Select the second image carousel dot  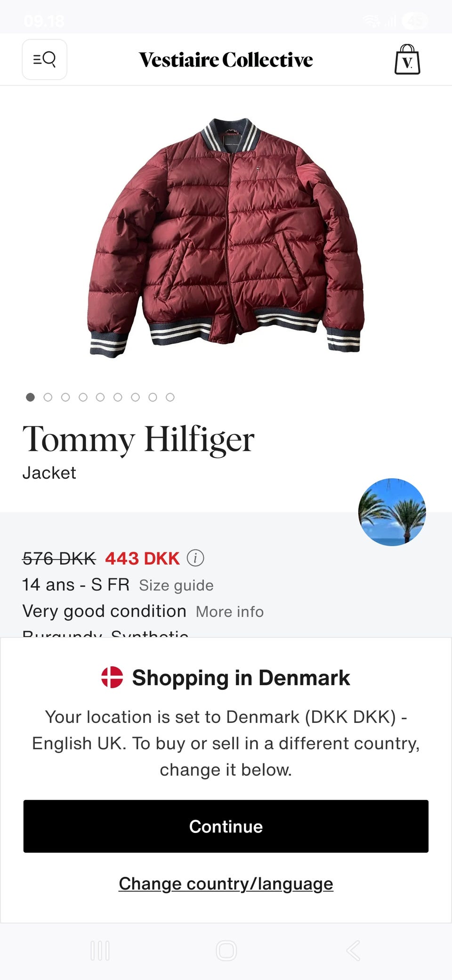point(48,397)
